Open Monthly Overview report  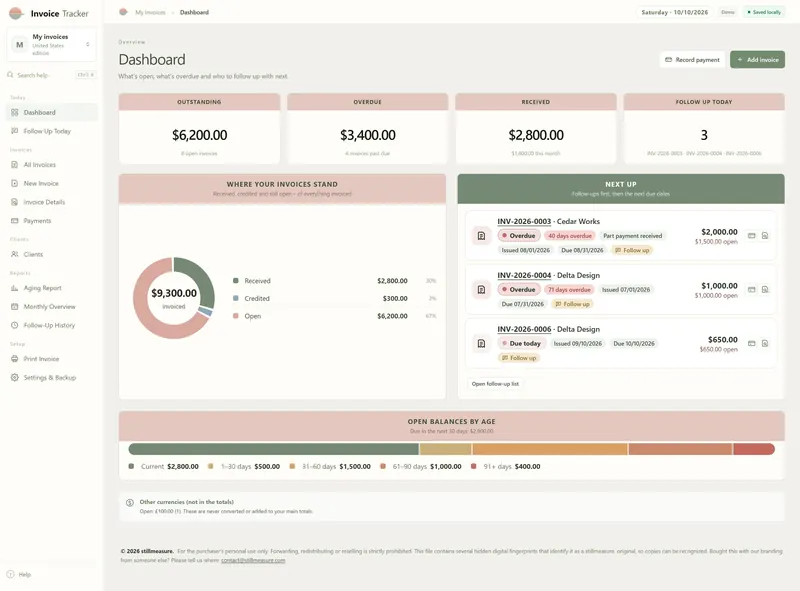(51, 307)
